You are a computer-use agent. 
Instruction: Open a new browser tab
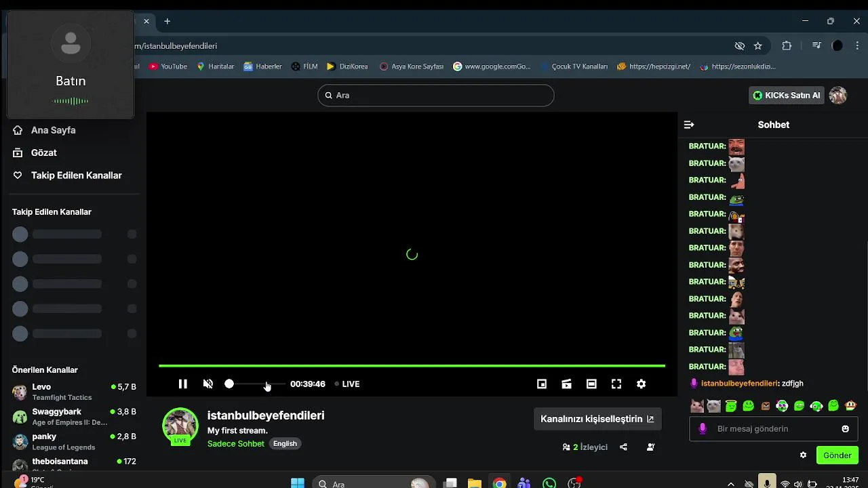tap(167, 21)
